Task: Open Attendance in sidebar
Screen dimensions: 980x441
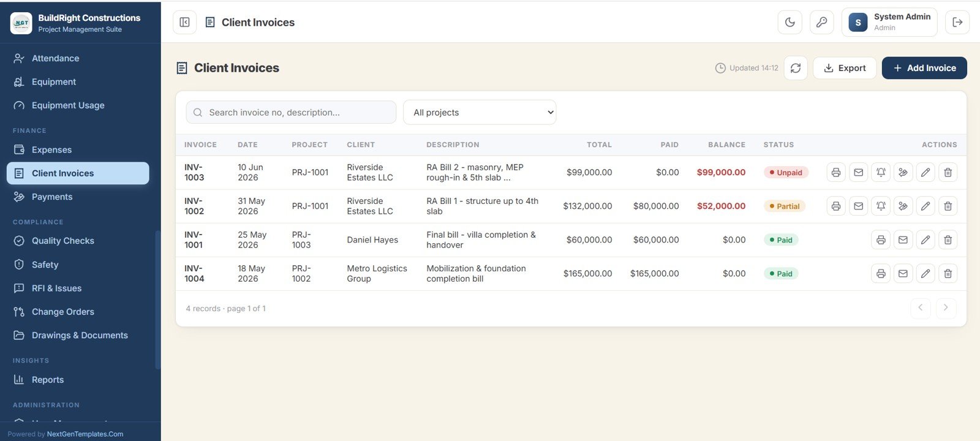Action: click(78, 58)
